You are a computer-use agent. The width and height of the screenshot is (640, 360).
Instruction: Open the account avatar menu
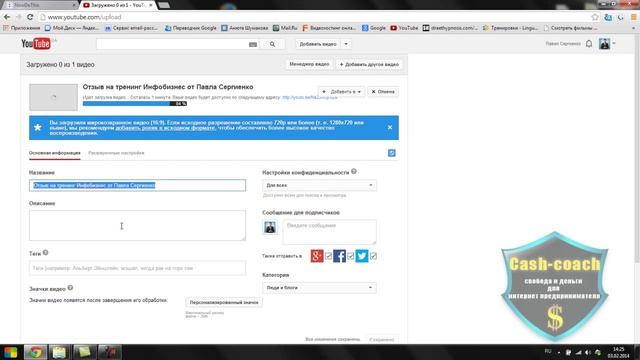tap(604, 44)
